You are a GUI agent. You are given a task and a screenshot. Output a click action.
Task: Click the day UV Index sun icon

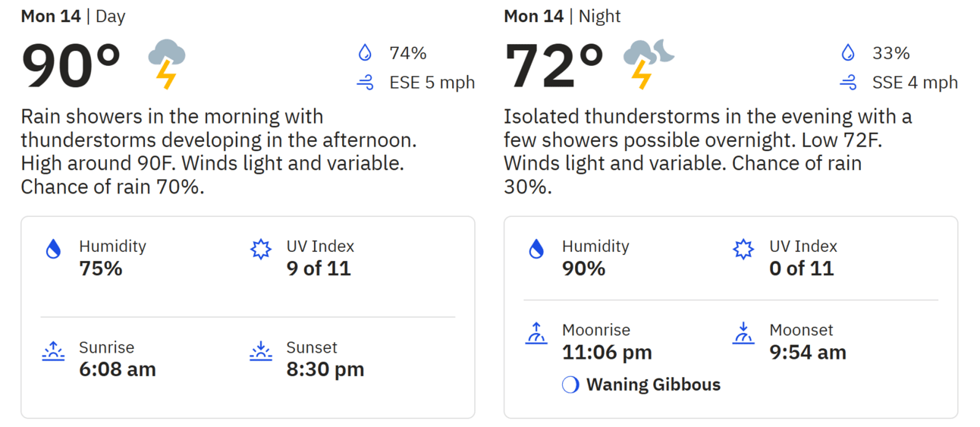click(261, 249)
